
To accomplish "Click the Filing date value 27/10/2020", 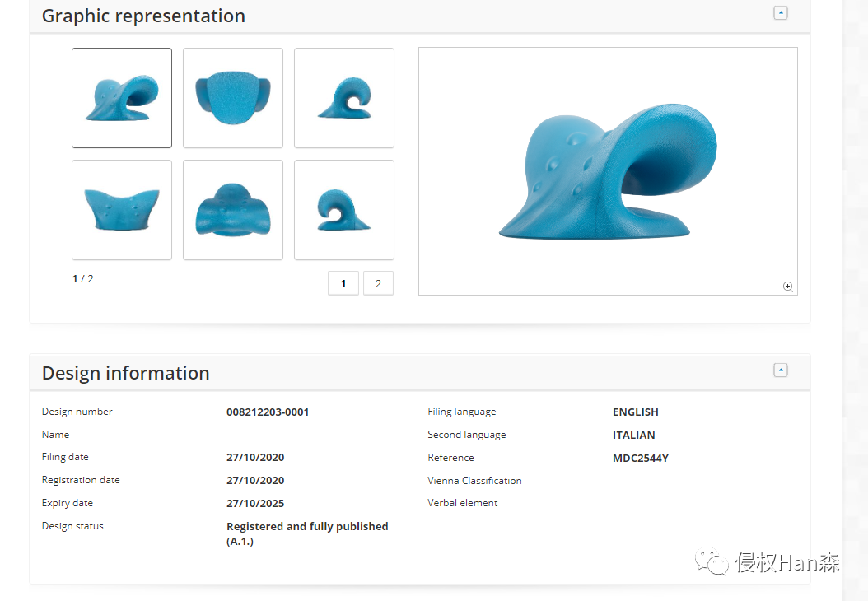I will coord(255,458).
